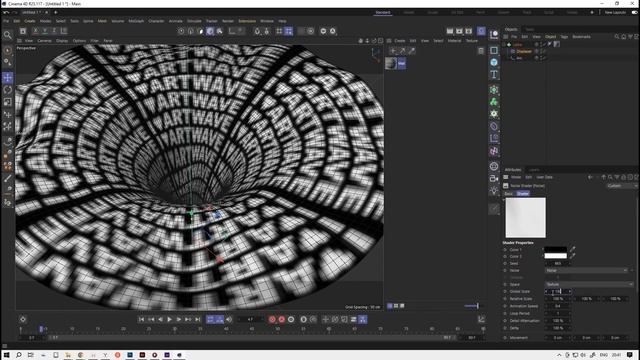Open Object Manager Tags menu
The width and height of the screenshot is (640, 360).
(x=564, y=37)
